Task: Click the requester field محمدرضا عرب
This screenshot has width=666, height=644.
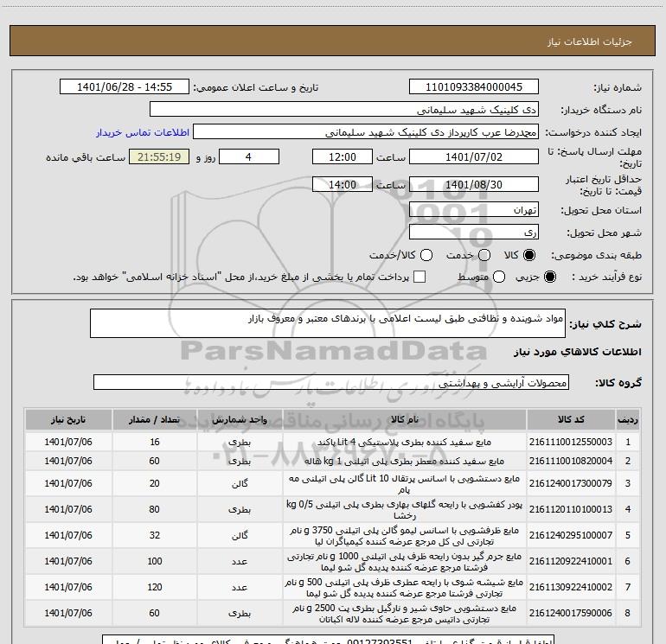Action: [x=366, y=132]
